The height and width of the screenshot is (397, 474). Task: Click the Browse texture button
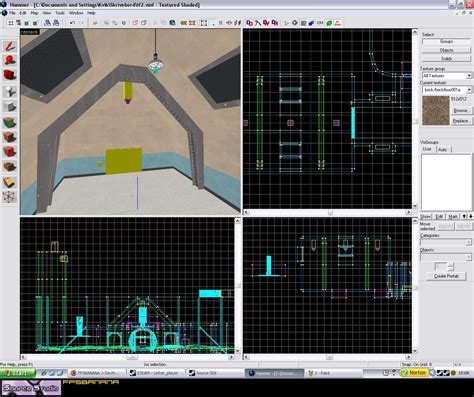[x=461, y=110]
